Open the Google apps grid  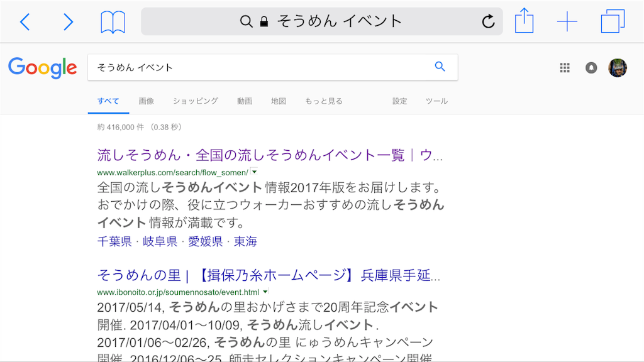pos(565,68)
